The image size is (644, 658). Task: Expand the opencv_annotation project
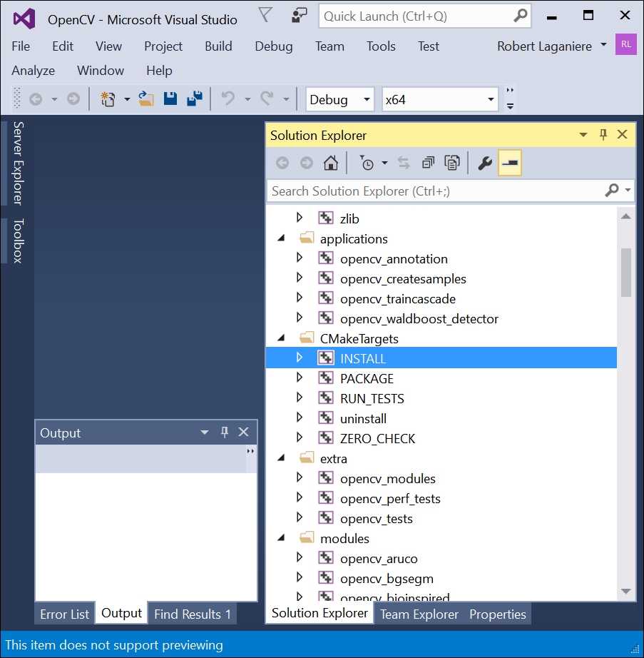pyautogui.click(x=300, y=258)
